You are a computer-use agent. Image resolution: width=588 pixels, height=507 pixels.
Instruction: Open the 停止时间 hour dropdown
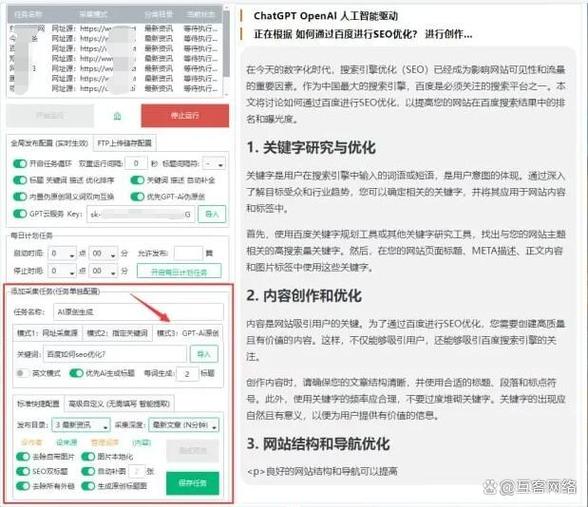click(x=62, y=271)
